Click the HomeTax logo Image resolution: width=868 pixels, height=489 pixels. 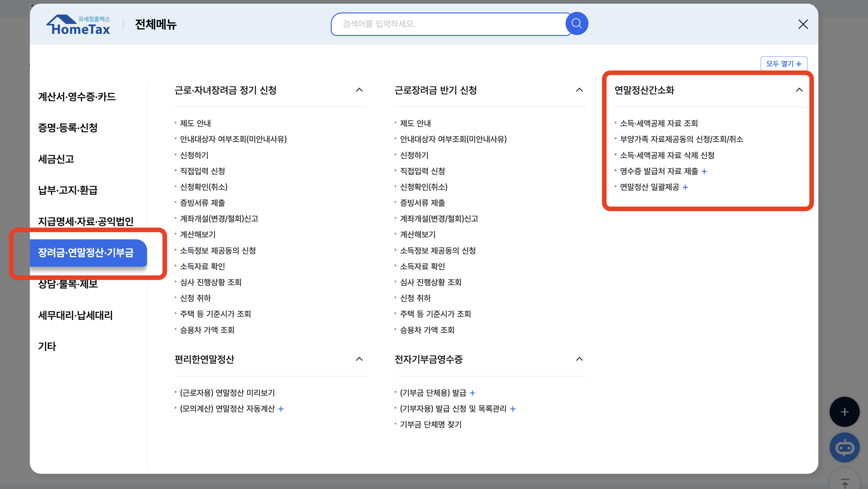[79, 25]
